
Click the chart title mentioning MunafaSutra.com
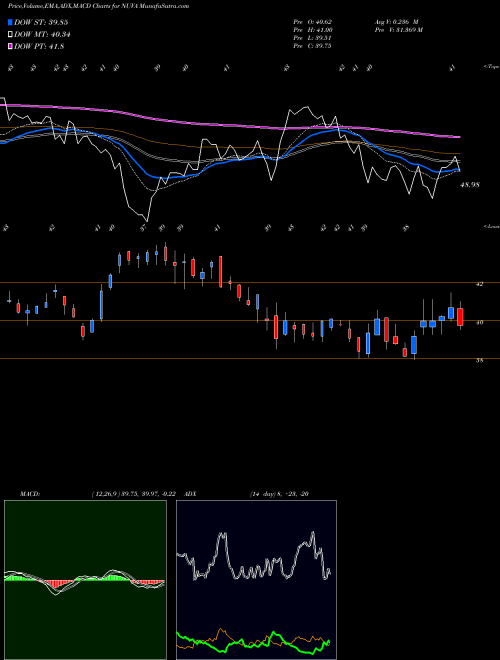(x=98, y=6)
